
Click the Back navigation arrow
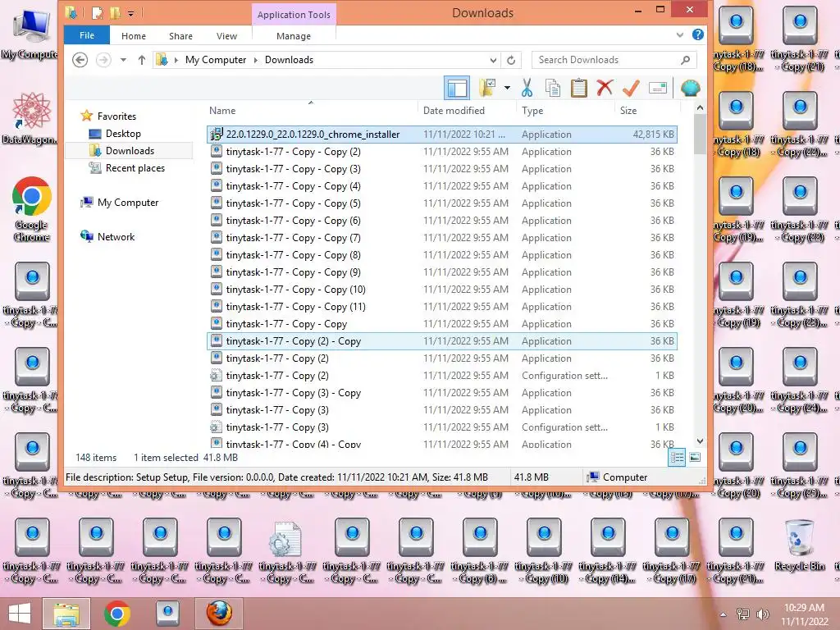80,60
